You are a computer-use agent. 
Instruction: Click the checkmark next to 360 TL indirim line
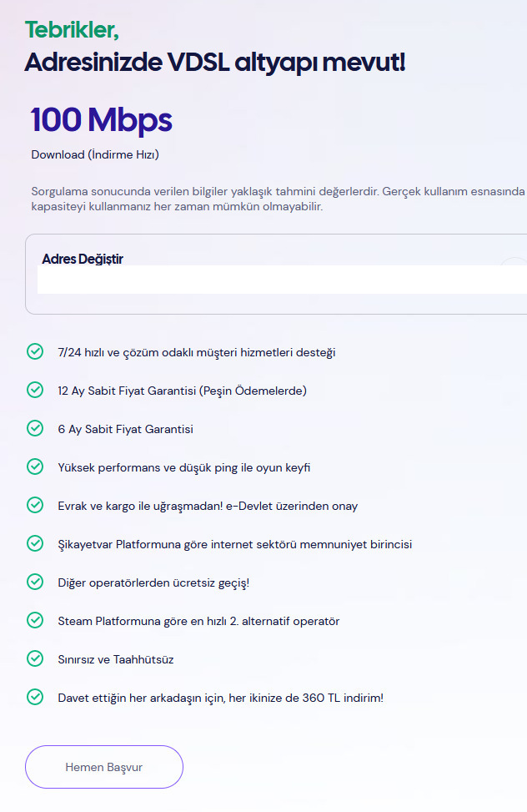35,697
